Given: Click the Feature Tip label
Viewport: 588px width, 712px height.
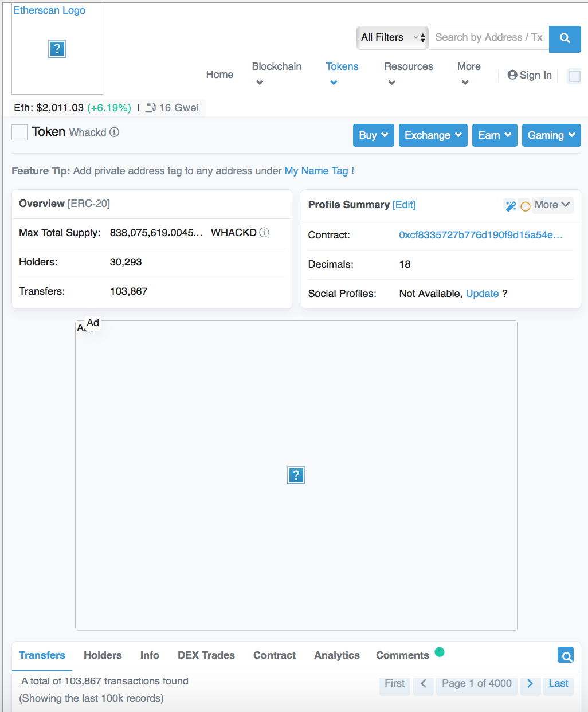Looking at the screenshot, I should [41, 171].
